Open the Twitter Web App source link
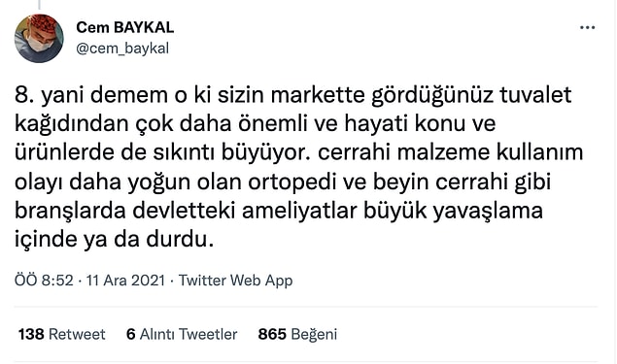Image resolution: width=617 pixels, height=364 pixels. tap(236, 281)
